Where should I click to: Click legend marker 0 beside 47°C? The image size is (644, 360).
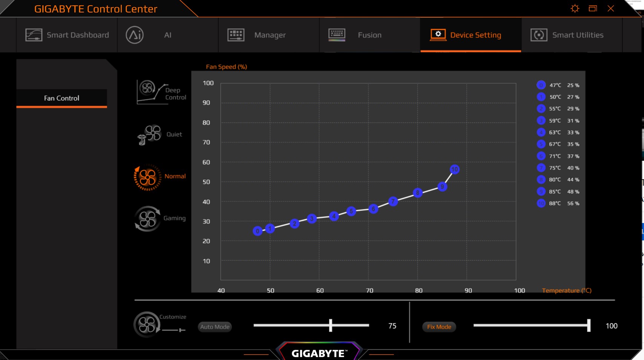(541, 85)
